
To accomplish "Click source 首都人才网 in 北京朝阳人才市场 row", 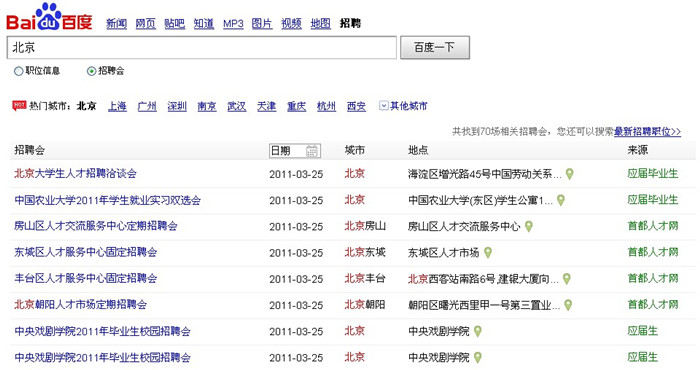I will click(x=653, y=305).
